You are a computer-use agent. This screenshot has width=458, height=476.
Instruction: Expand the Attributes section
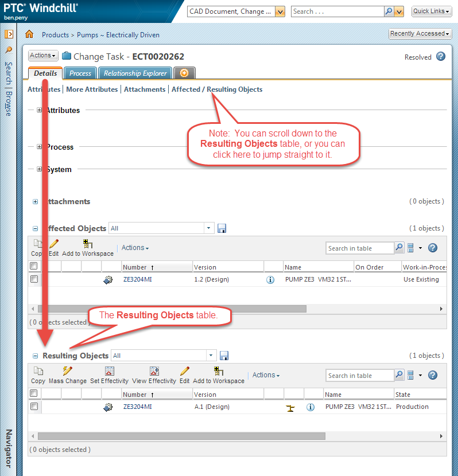[39, 110]
